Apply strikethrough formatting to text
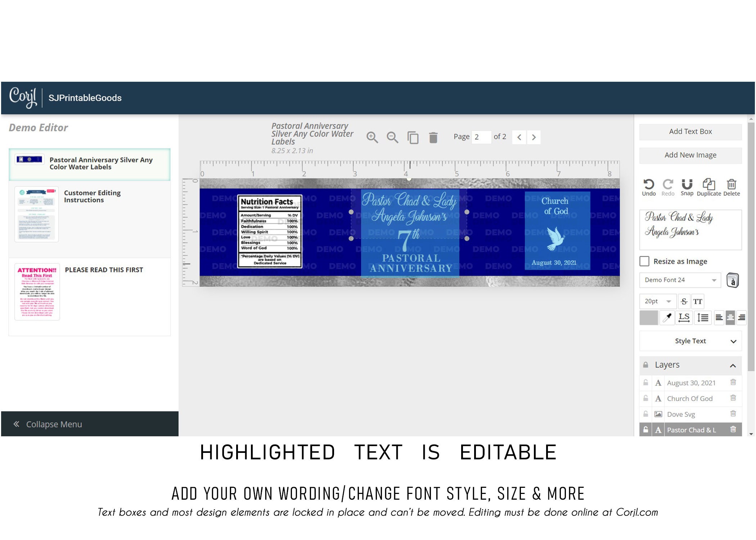The height and width of the screenshot is (540, 756). 684,301
